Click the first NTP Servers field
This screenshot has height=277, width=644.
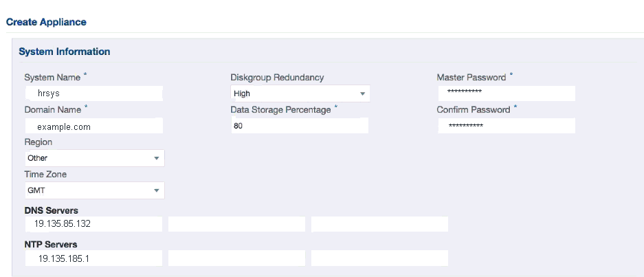tap(93, 258)
